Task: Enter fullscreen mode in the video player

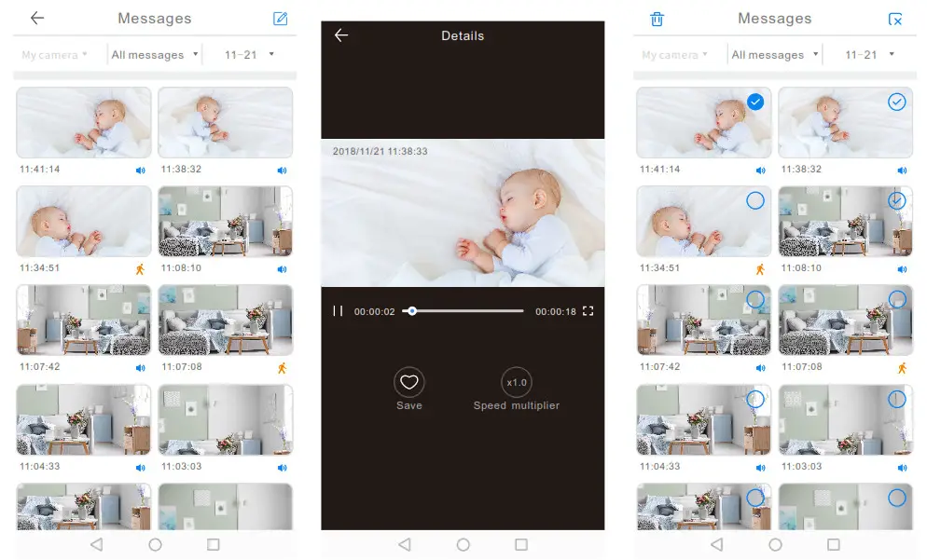Action: click(x=588, y=311)
